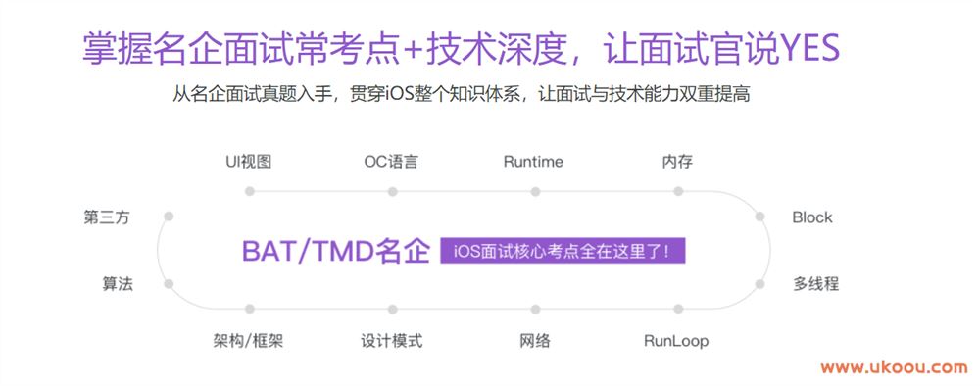This screenshot has width=980, height=386.
Task: Click the 'OC语言' topic label
Action: 391,162
